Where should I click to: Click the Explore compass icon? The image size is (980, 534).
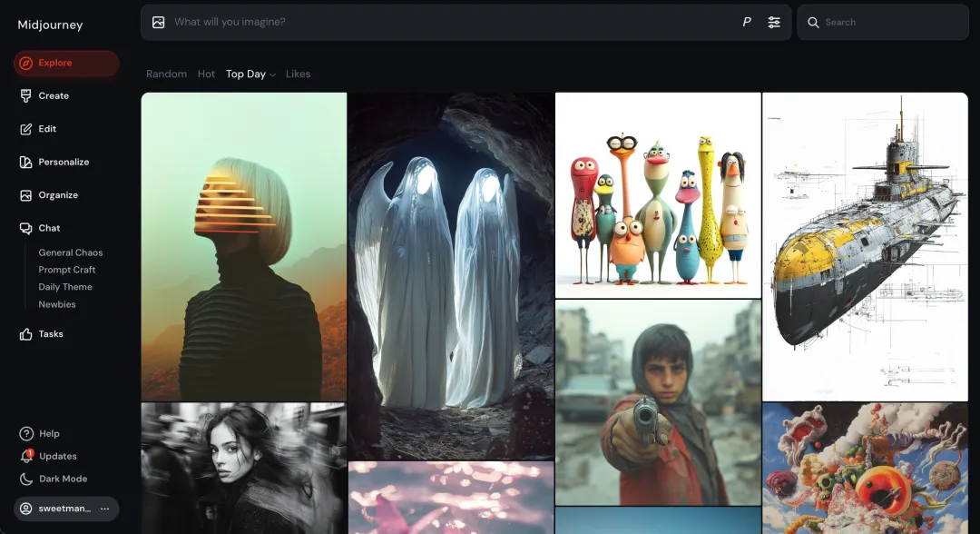coord(26,64)
